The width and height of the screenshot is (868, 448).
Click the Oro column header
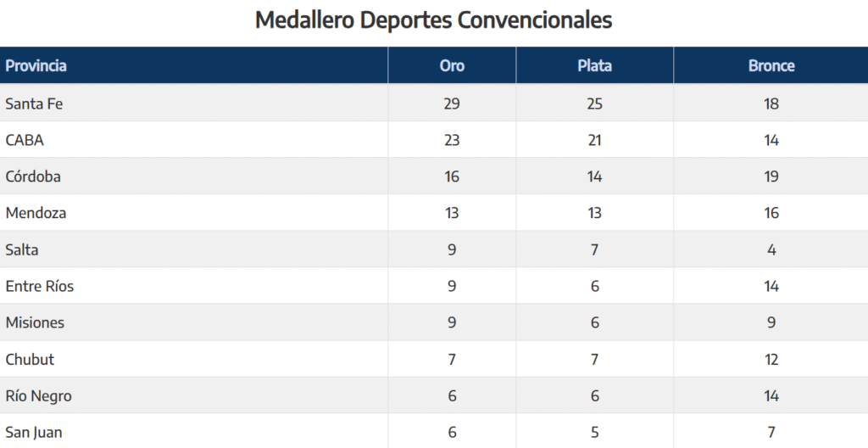pos(452,66)
